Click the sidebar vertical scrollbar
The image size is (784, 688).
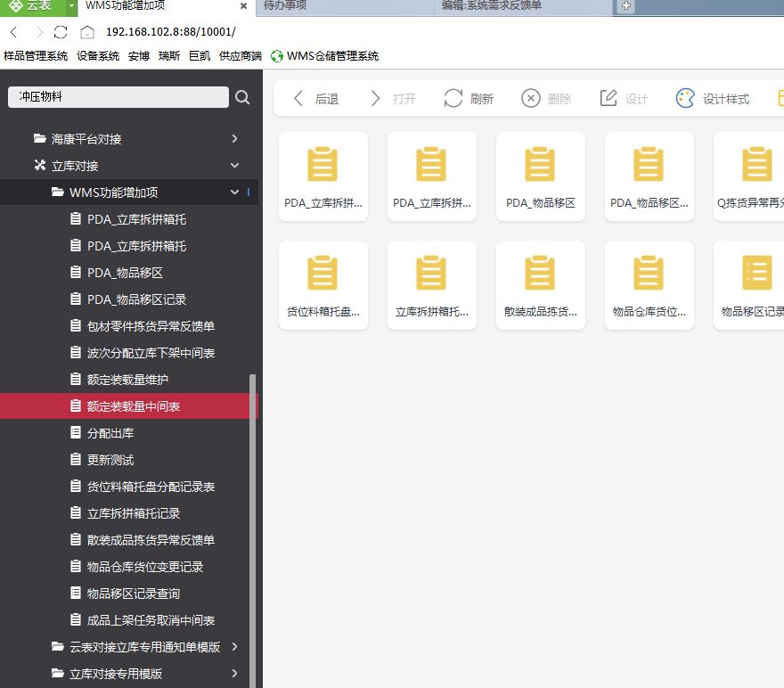point(252,530)
